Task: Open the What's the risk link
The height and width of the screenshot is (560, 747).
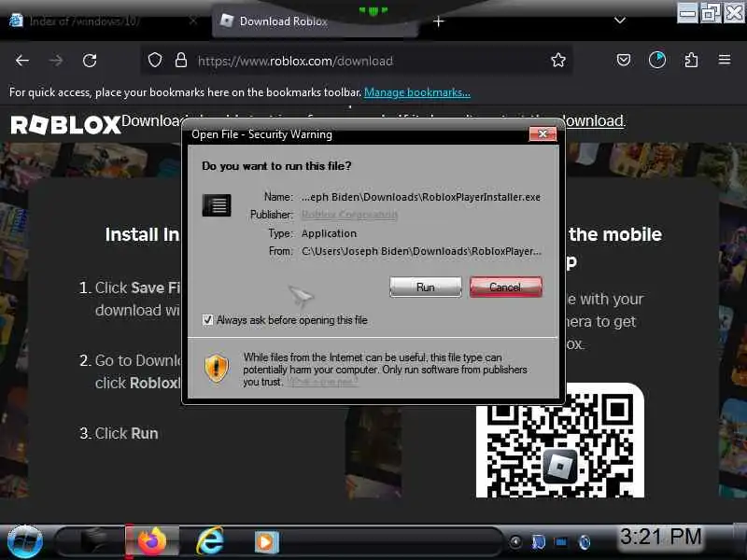Action: point(322,382)
